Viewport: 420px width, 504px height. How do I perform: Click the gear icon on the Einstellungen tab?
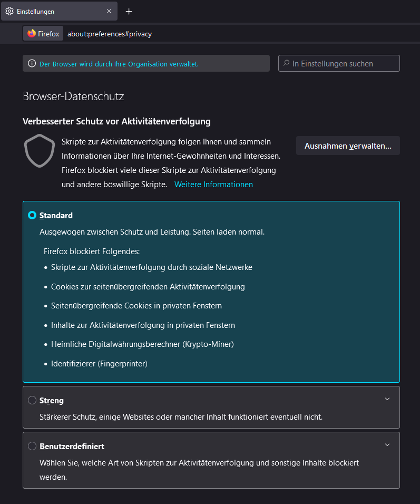coord(9,11)
